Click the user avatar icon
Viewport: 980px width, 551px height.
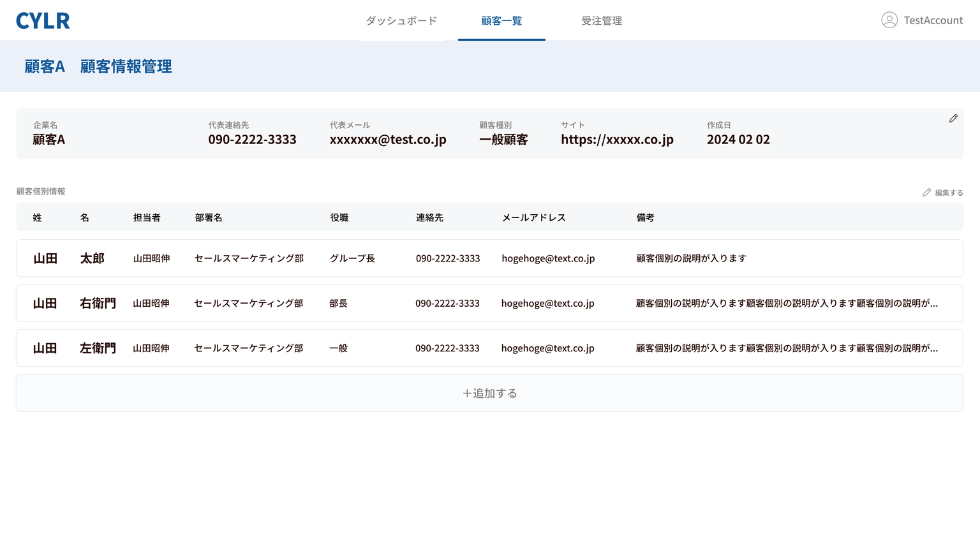coord(889,20)
